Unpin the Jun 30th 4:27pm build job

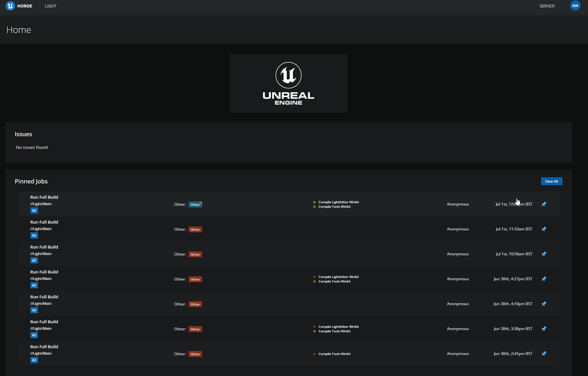click(x=544, y=279)
